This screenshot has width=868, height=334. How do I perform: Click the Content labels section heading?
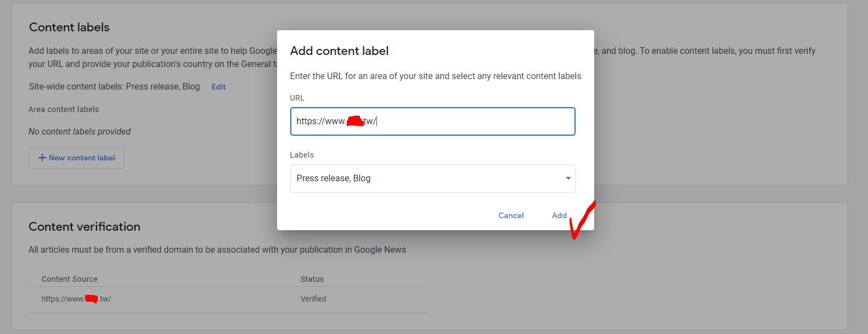coord(69,27)
